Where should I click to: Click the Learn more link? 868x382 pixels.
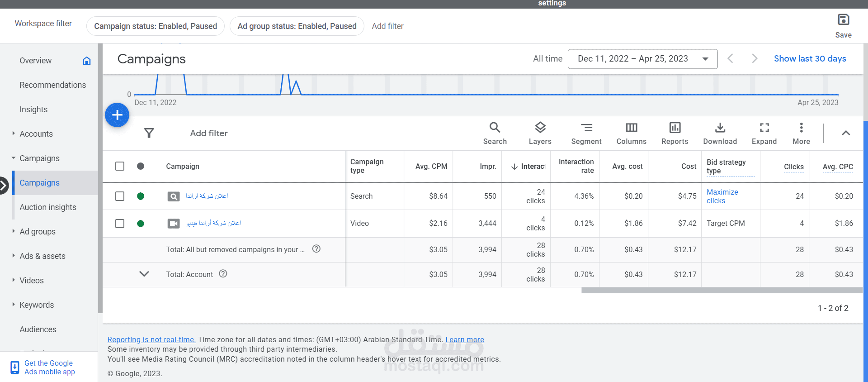tap(465, 339)
